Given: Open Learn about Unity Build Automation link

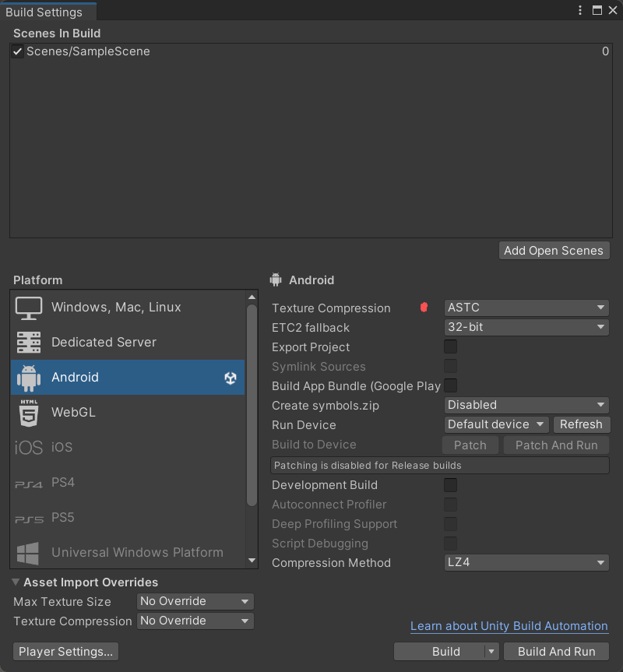Looking at the screenshot, I should pyautogui.click(x=509, y=626).
